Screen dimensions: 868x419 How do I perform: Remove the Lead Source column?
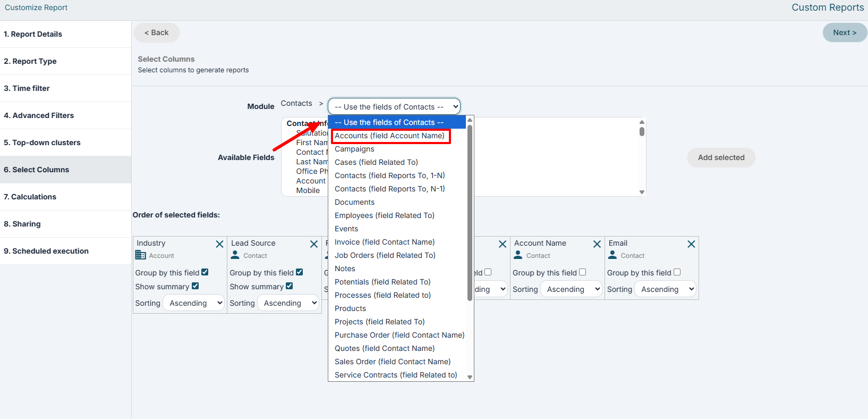pyautogui.click(x=314, y=244)
